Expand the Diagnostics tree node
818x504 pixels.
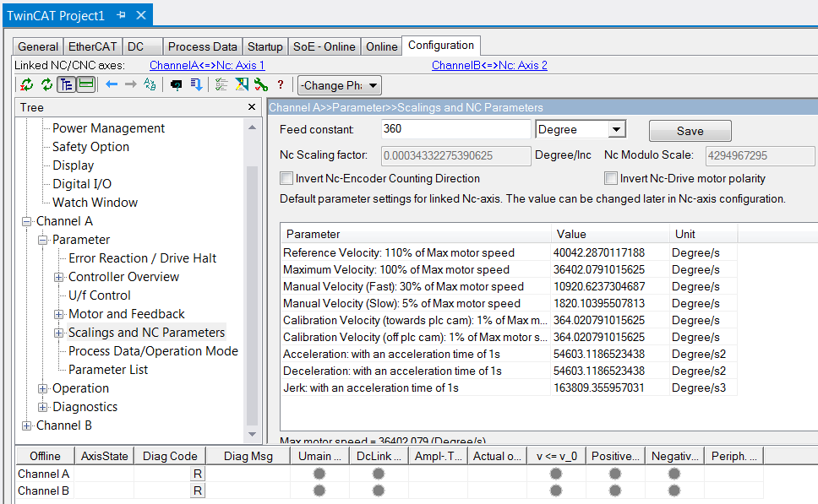43,407
